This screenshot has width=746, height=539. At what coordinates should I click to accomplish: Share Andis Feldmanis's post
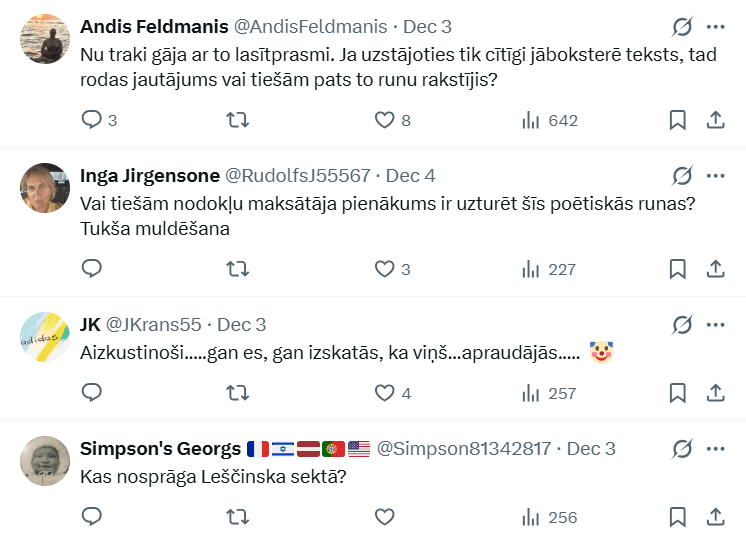716,120
